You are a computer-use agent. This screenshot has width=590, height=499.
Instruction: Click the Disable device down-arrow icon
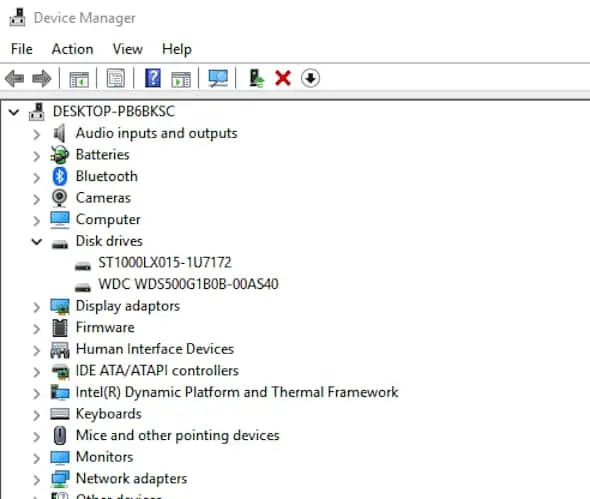(x=310, y=78)
